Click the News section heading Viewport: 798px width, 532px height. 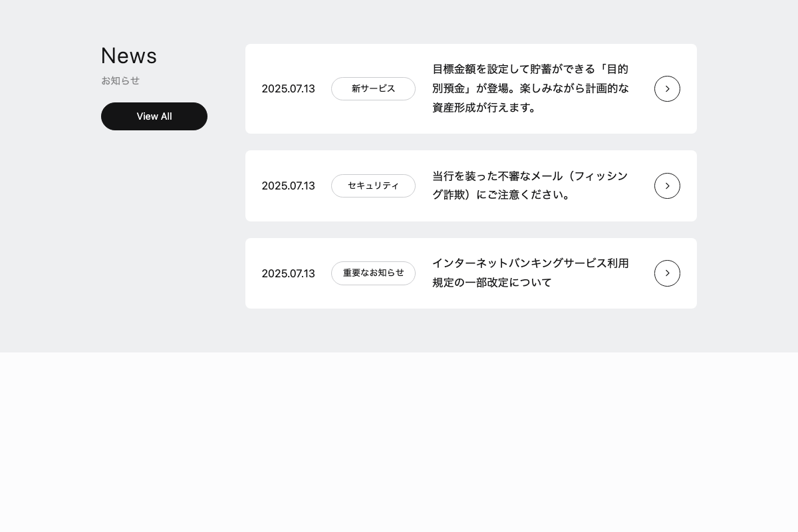[x=129, y=56]
